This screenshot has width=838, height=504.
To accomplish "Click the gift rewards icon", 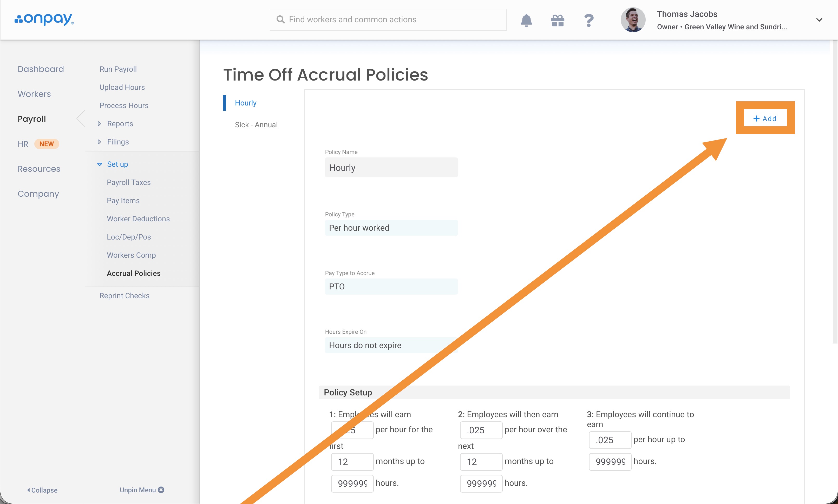I will click(558, 20).
